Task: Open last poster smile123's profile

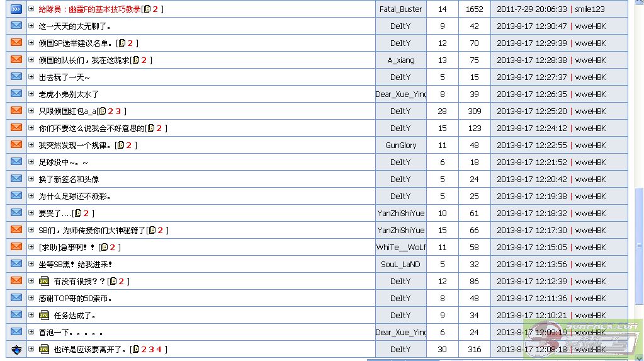Action: tap(589, 9)
